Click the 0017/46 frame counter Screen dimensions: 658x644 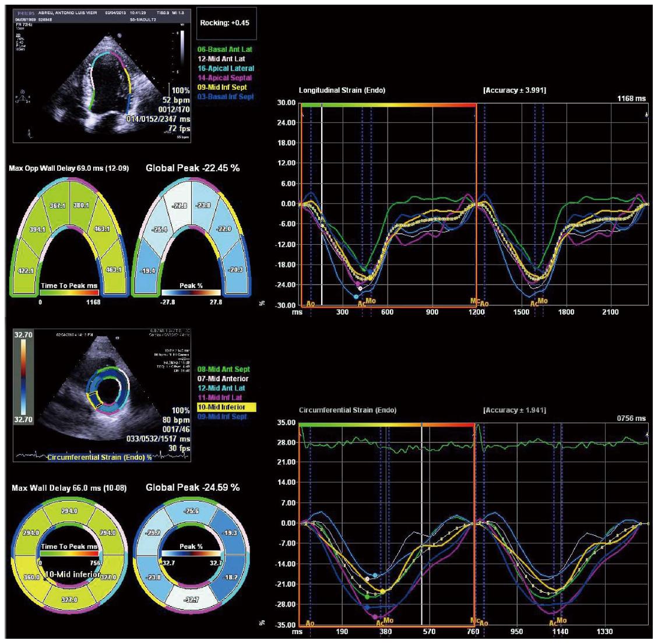176,429
